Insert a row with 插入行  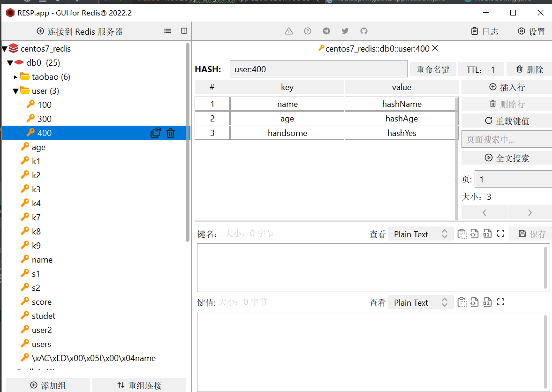click(x=507, y=87)
